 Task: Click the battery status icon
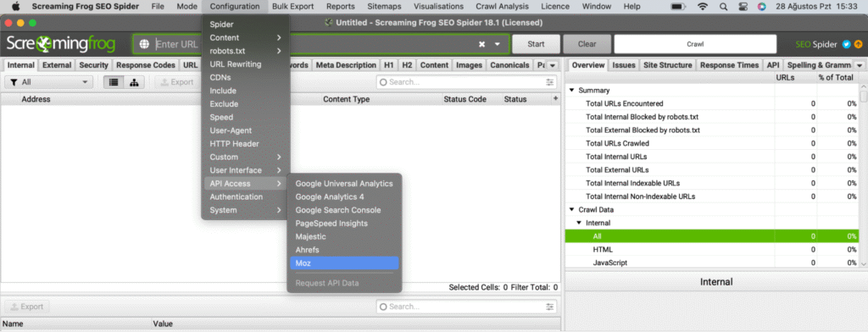(x=679, y=7)
